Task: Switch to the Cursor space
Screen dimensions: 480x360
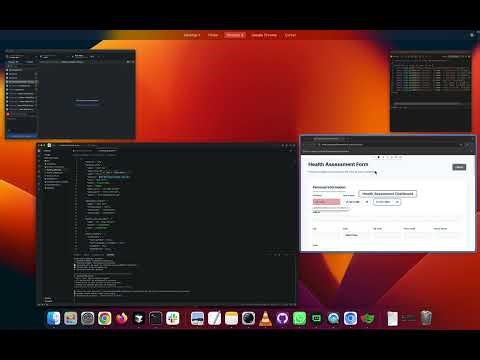Action: [x=290, y=35]
